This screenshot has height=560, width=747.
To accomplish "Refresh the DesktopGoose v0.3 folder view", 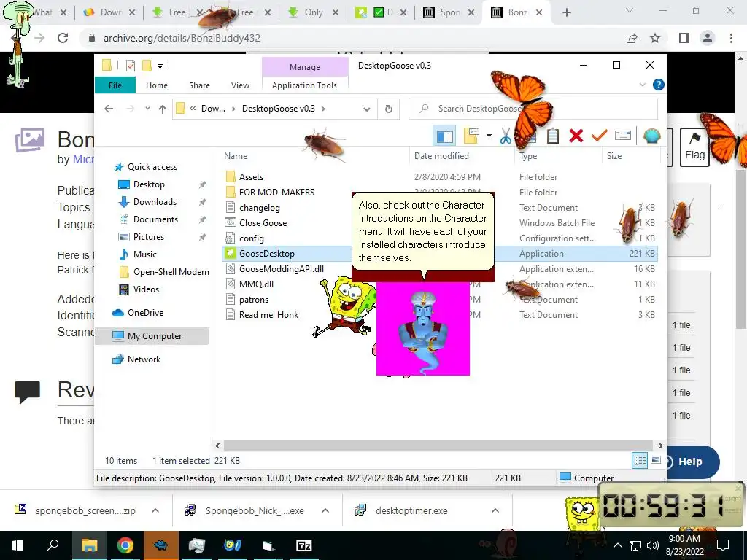I will (389, 109).
